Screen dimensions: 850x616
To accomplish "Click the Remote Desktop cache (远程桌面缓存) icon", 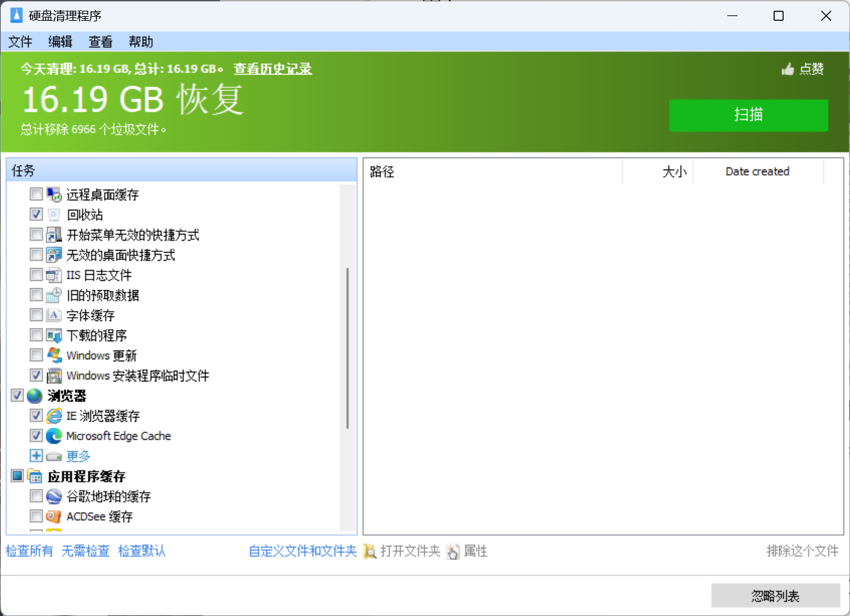I will point(54,195).
